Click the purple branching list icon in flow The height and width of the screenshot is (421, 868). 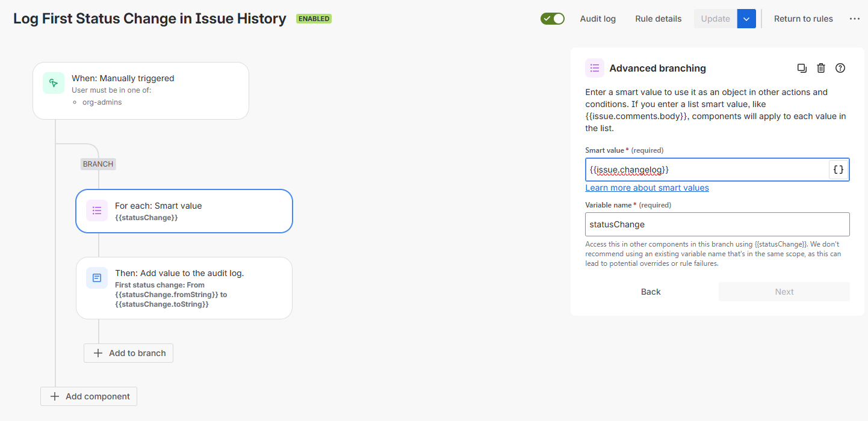coord(97,210)
